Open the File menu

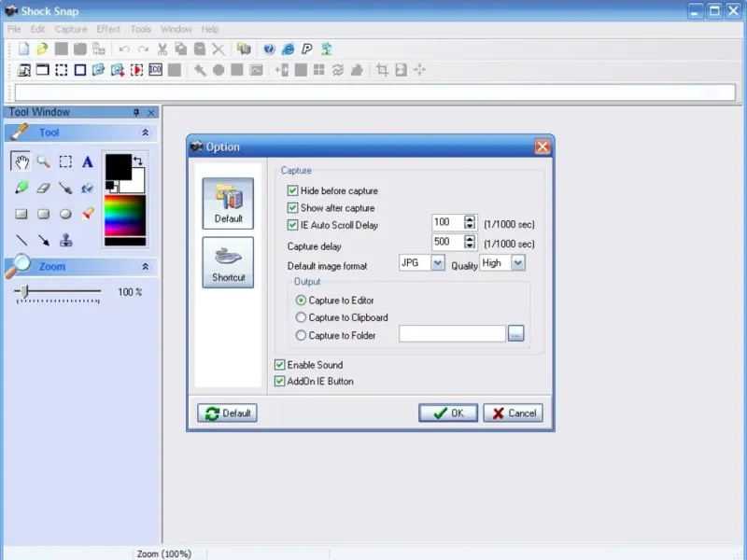pos(14,29)
